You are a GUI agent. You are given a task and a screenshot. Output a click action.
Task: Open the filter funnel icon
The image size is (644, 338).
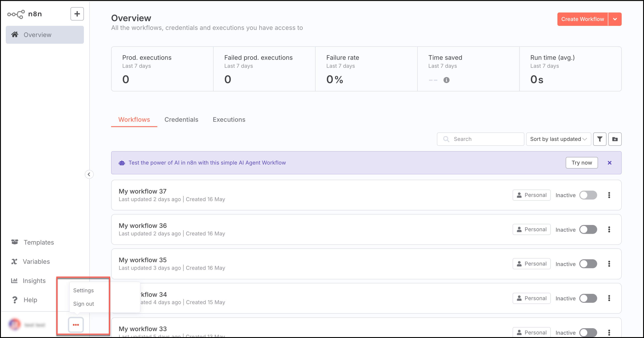(x=600, y=139)
